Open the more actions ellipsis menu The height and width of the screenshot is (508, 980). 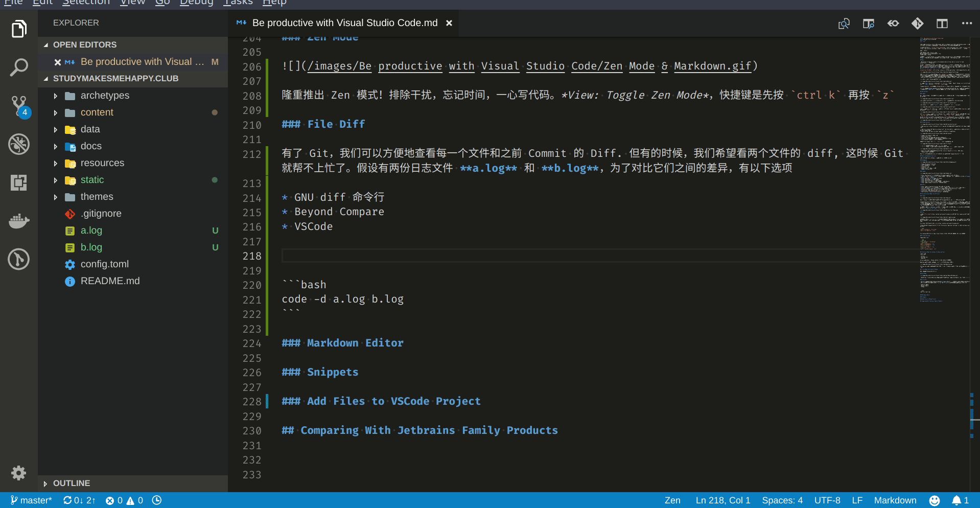tap(967, 24)
